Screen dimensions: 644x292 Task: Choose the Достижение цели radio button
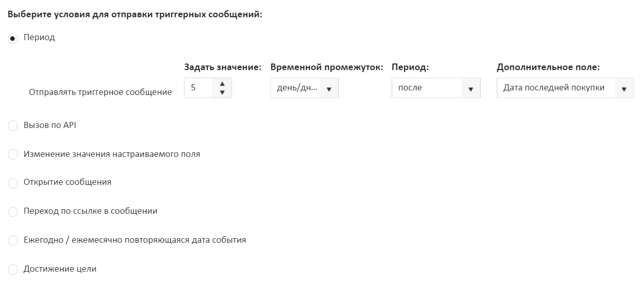(13, 270)
